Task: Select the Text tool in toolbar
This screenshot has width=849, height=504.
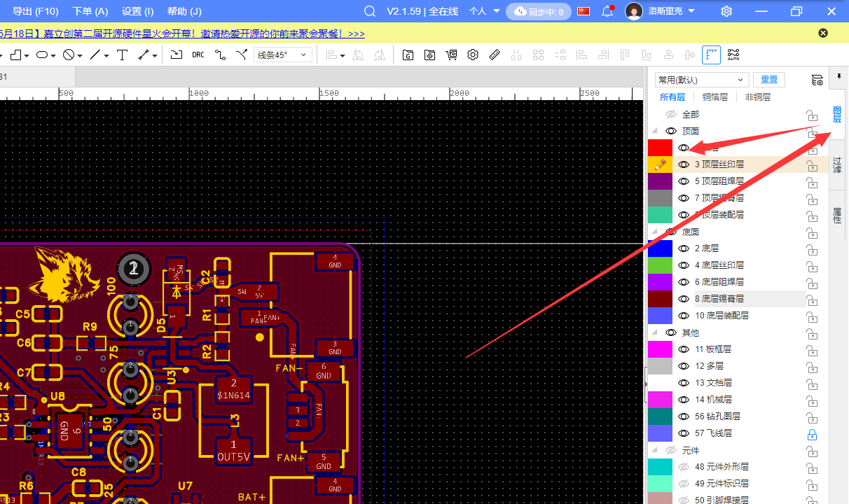Action: [122, 55]
